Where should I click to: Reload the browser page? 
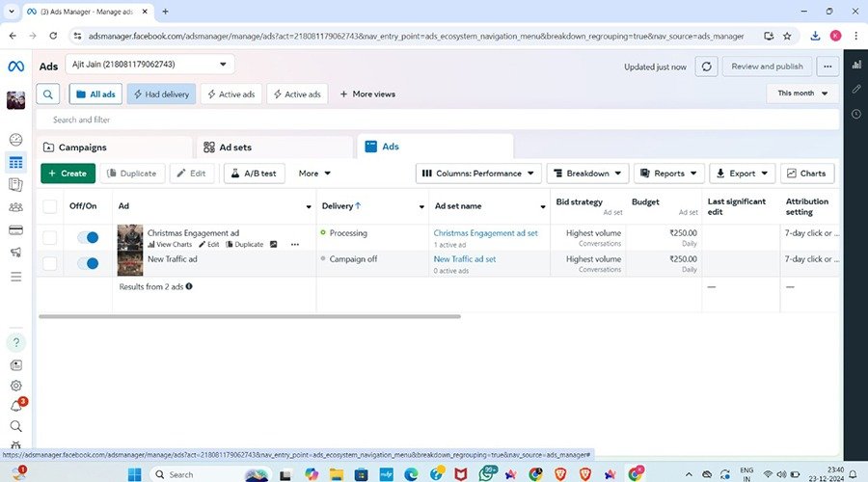[x=53, y=36]
